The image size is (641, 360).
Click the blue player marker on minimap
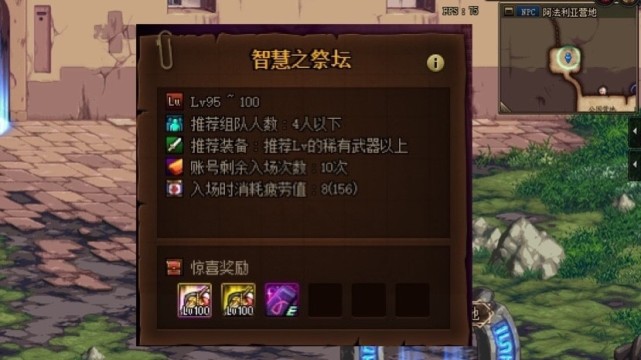coord(568,57)
